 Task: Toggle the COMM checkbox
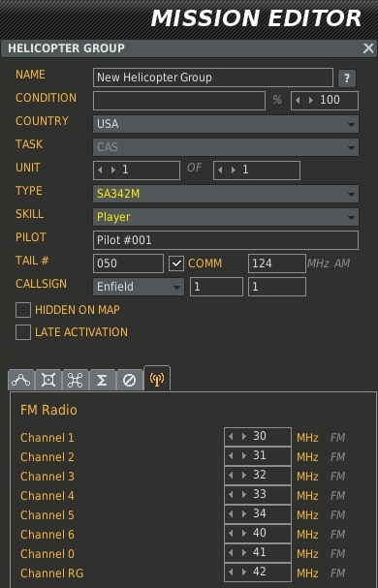(176, 263)
